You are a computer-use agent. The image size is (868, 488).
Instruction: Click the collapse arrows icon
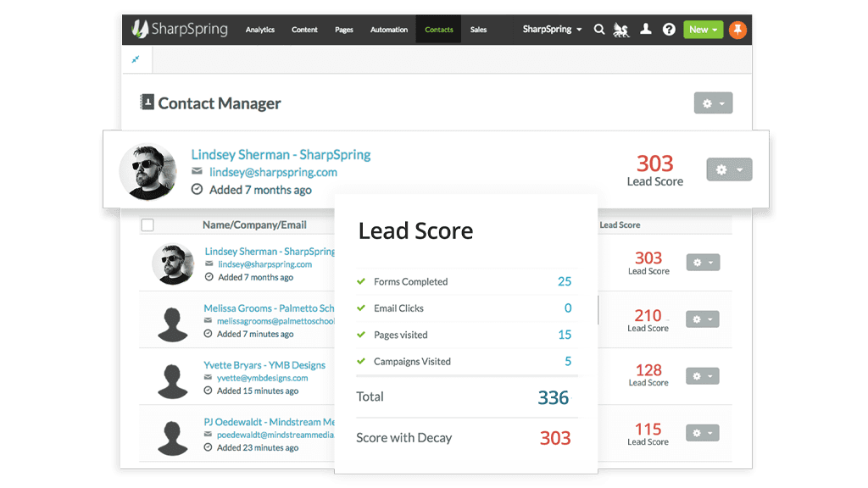click(x=136, y=59)
